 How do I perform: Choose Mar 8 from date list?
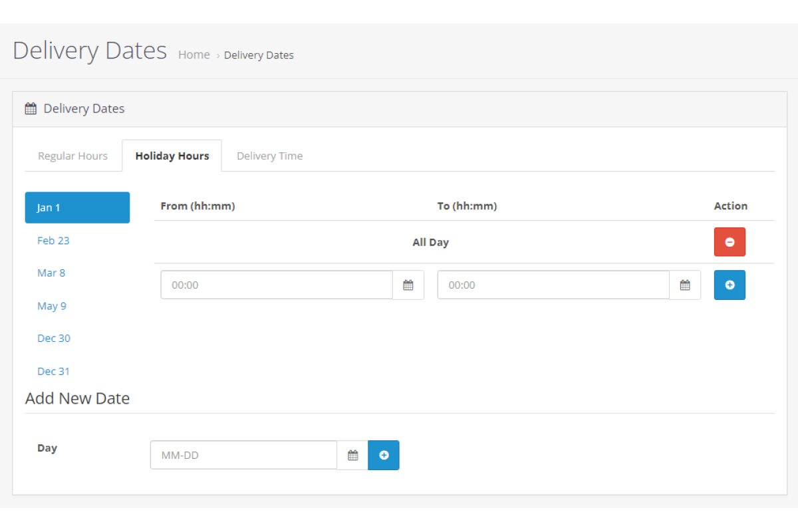pyautogui.click(x=51, y=273)
